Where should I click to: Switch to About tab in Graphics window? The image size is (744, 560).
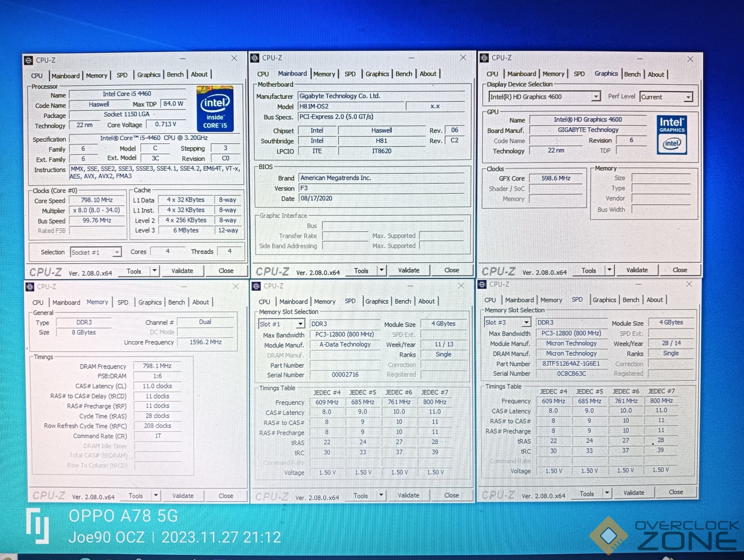pos(656,74)
